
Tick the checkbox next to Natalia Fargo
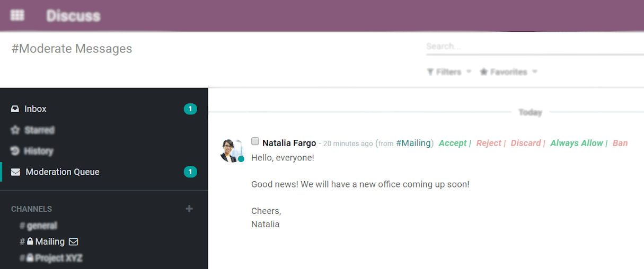pos(255,141)
